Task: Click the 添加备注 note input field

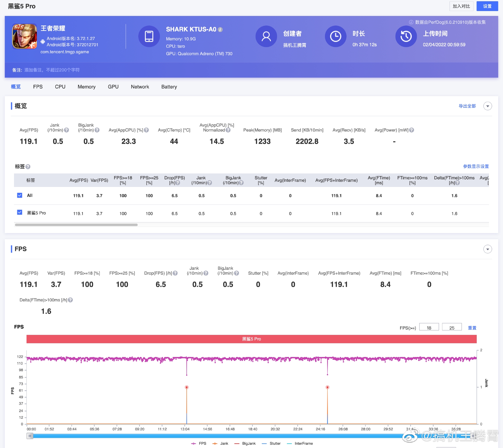Action: (x=52, y=70)
